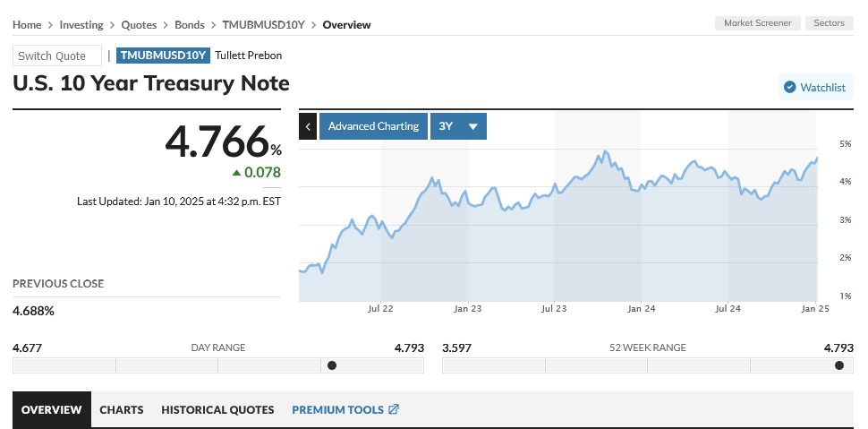The width and height of the screenshot is (868, 429).
Task: Open Premium Tools link
Action: 337,409
